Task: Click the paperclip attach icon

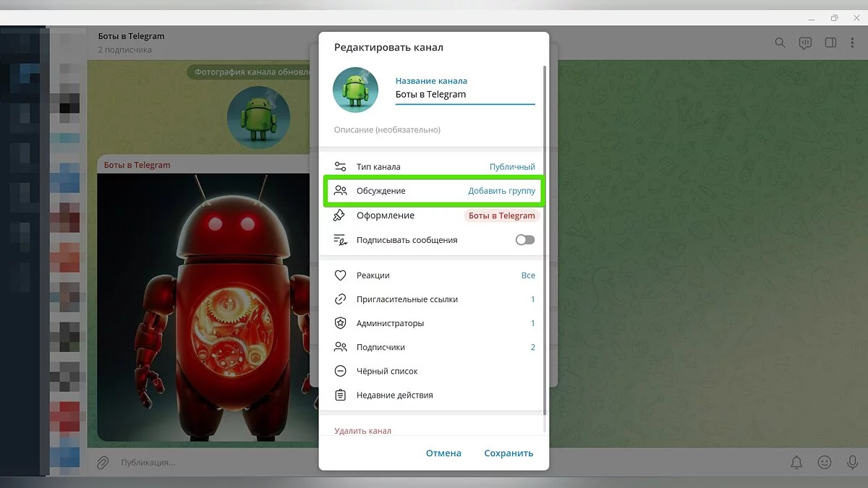Action: pos(103,462)
